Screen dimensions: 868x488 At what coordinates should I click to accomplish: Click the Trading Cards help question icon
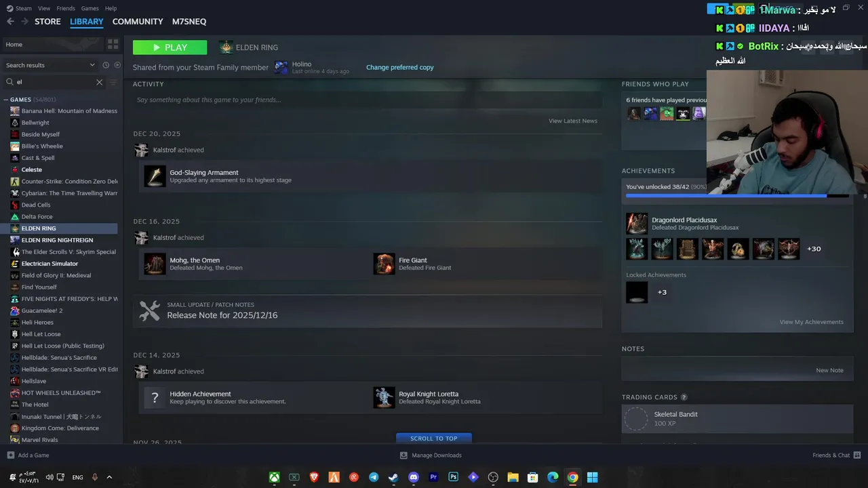(684, 397)
